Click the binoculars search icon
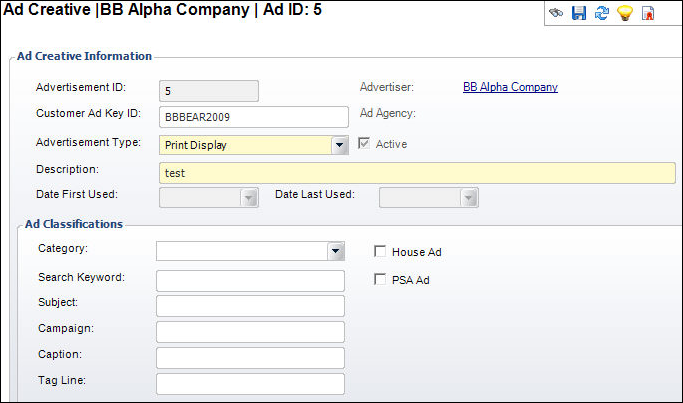The image size is (683, 403). click(556, 13)
